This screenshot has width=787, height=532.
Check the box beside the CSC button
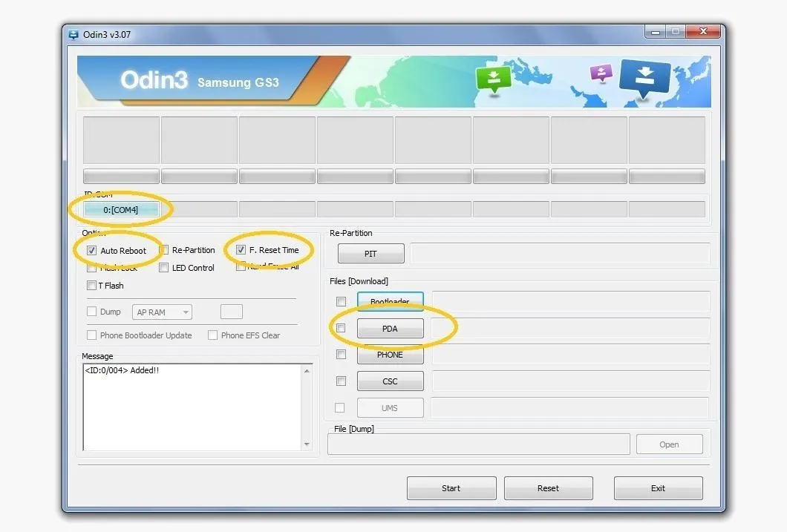(x=341, y=381)
